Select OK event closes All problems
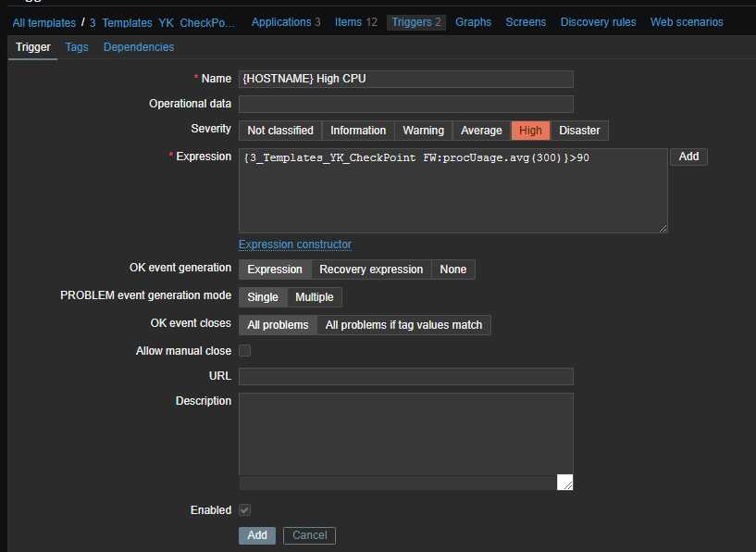Image resolution: width=756 pixels, height=552 pixels. [278, 325]
